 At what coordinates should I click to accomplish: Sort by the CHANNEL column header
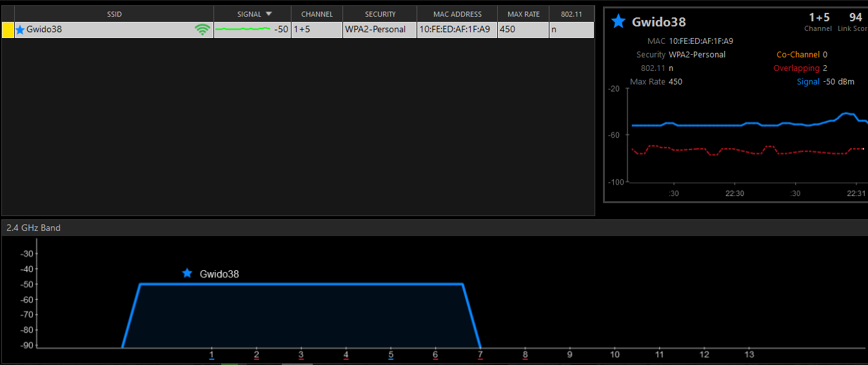click(x=317, y=14)
